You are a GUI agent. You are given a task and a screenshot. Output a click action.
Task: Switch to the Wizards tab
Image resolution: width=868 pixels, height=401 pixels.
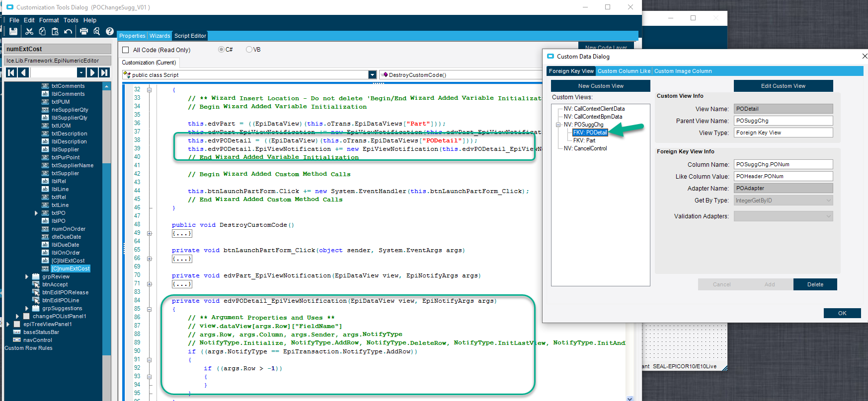[x=160, y=36]
